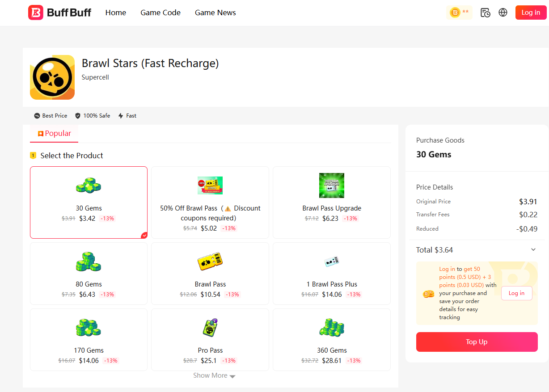The width and height of the screenshot is (549, 392).
Task: Switch to the Popular tab
Action: click(x=55, y=133)
